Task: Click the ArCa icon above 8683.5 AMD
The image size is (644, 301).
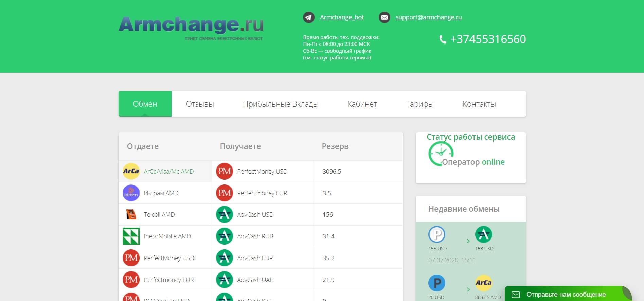Action: 484,283
